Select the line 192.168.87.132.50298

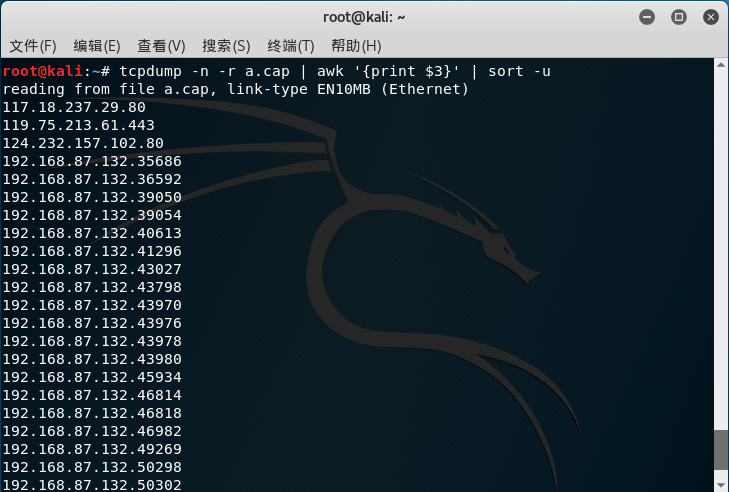click(x=92, y=467)
